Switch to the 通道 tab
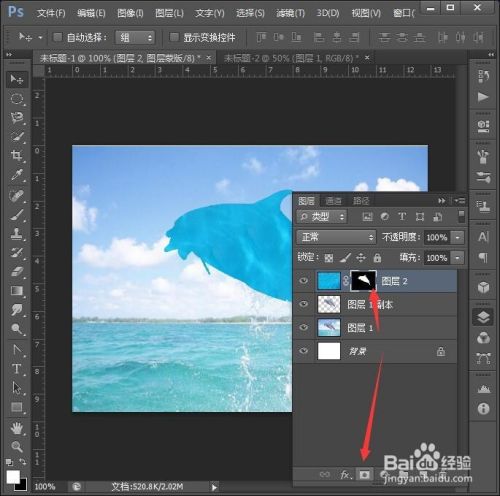 coord(333,201)
